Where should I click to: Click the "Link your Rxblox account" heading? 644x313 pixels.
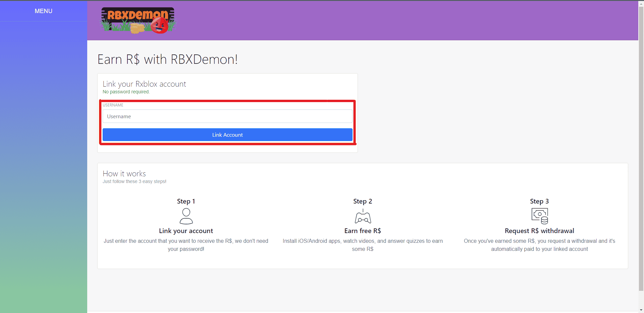click(x=144, y=84)
